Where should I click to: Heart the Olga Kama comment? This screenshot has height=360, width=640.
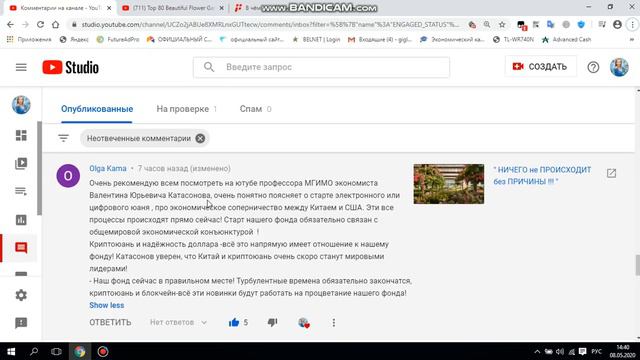[303, 322]
